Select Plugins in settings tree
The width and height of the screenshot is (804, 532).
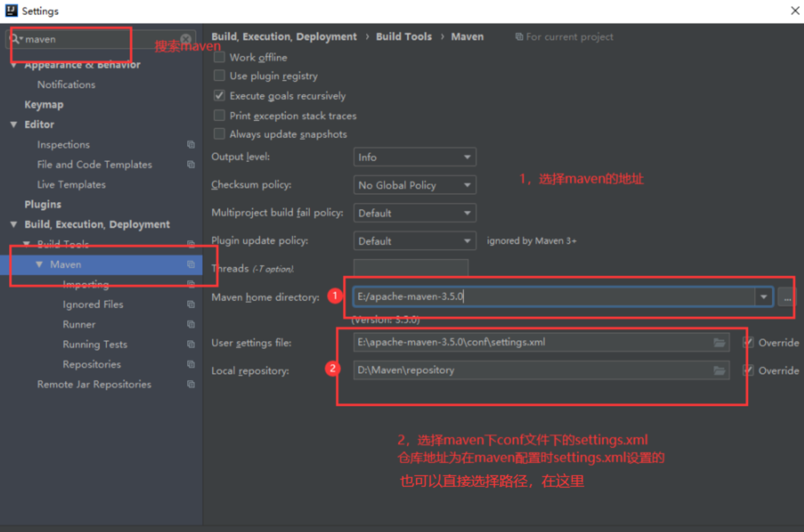click(x=43, y=204)
